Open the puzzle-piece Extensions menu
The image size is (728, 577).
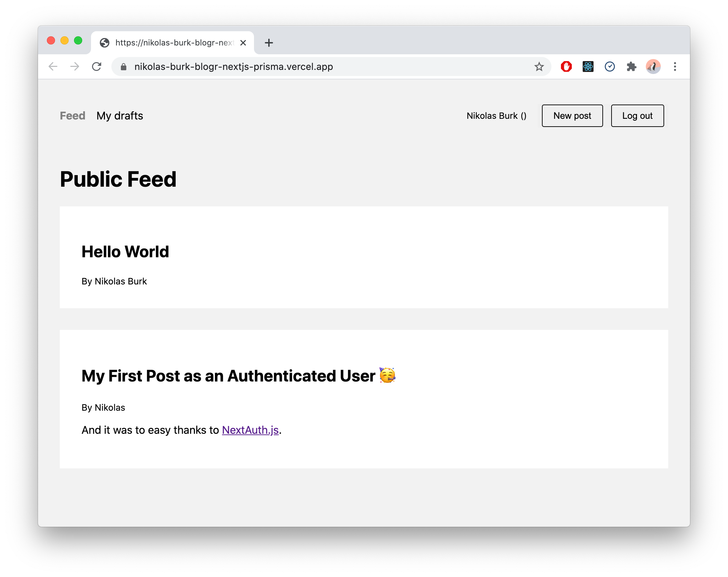(631, 67)
